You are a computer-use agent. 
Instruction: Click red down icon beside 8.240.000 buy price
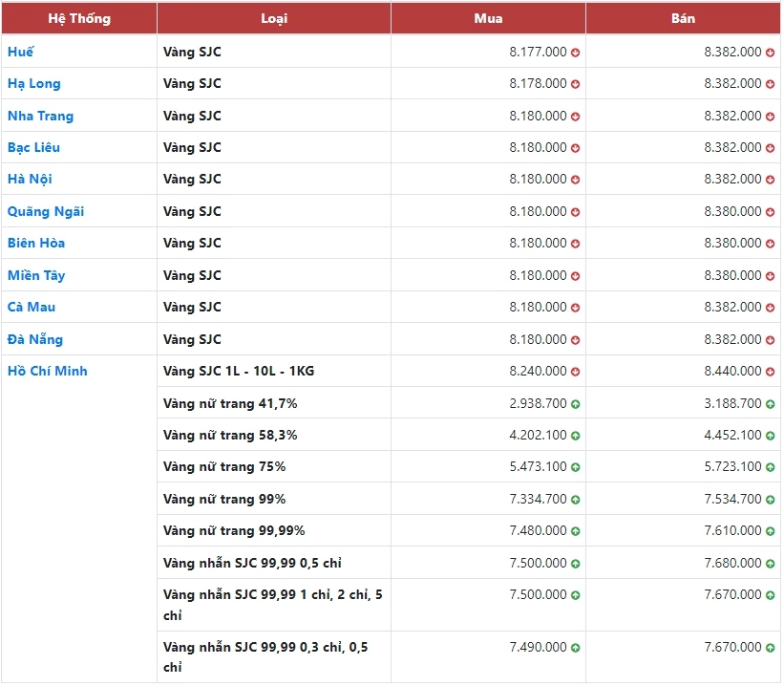coord(576,372)
